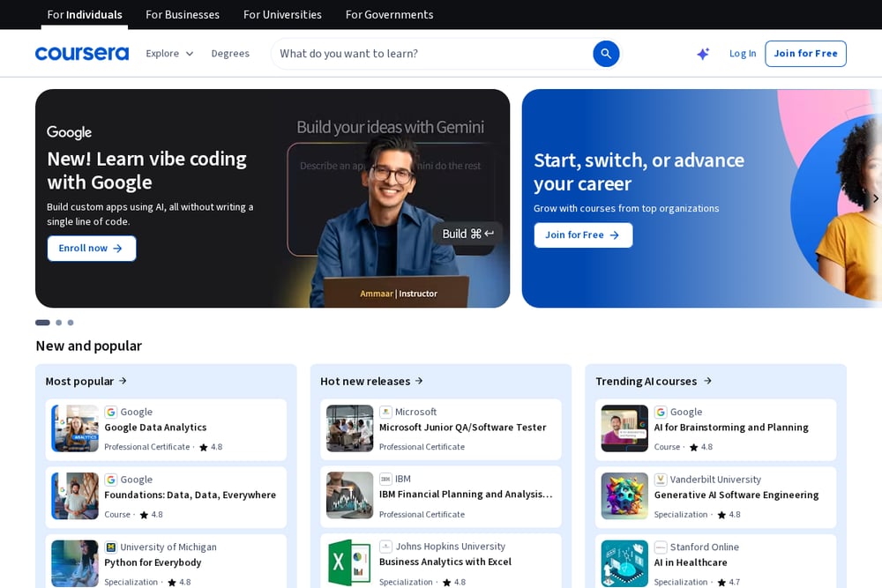
Task: Click the Google logo on AI for Brainstorming card
Action: pyautogui.click(x=661, y=412)
